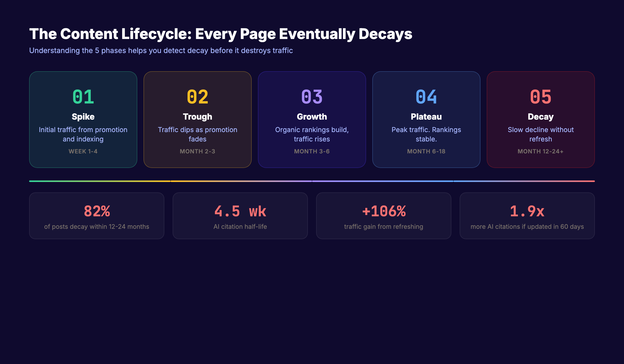Toggle the "82%" decay statistic card
Image resolution: width=624 pixels, height=364 pixels.
coord(97,216)
